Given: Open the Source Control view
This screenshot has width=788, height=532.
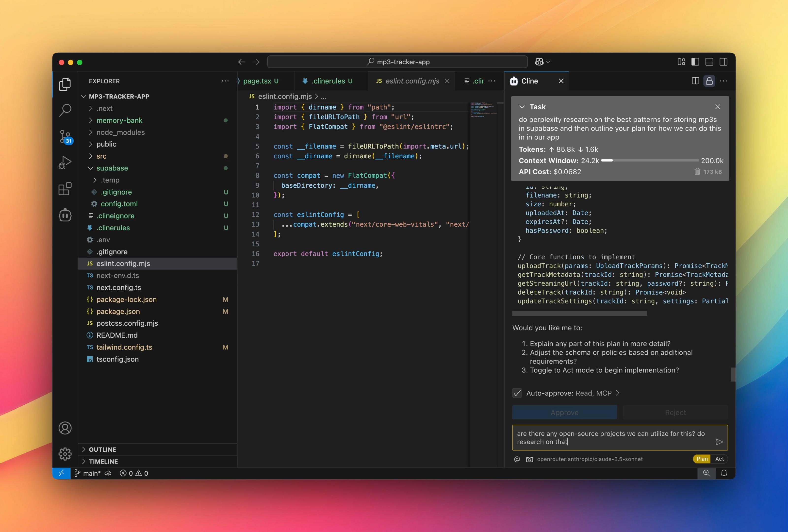Looking at the screenshot, I should click(x=65, y=136).
